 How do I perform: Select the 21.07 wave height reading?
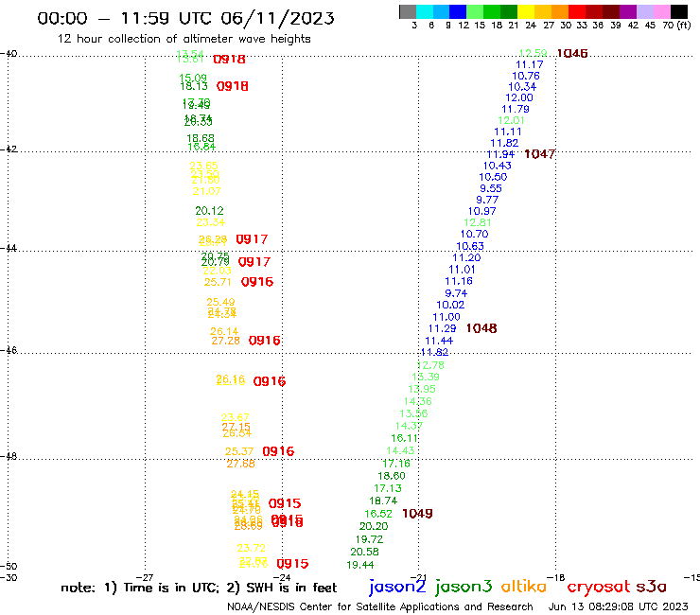tap(207, 191)
